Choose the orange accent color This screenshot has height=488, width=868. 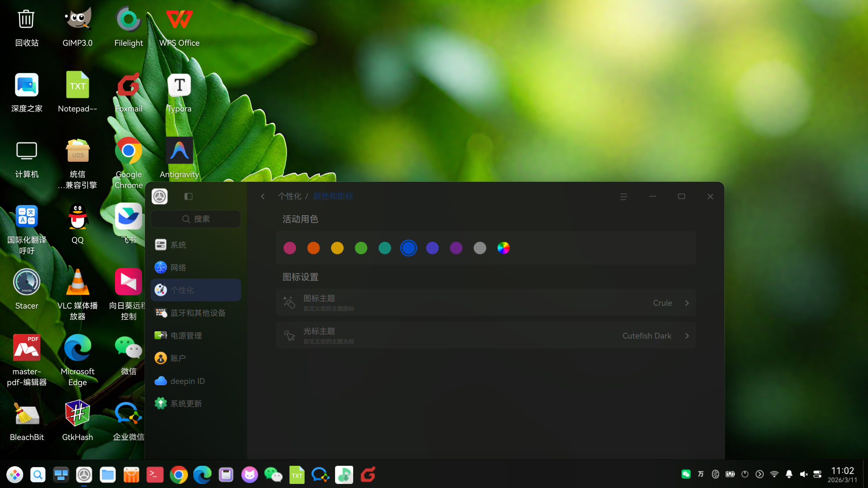[x=313, y=248]
